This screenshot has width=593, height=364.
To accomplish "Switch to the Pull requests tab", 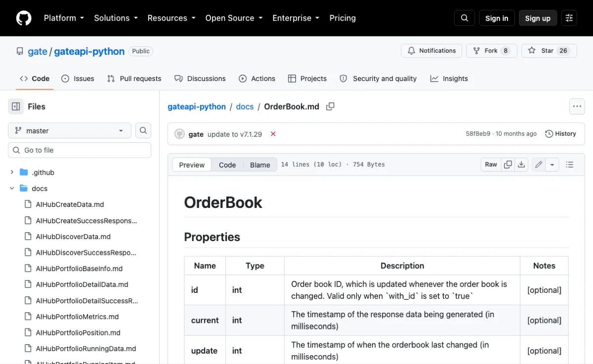I will [x=134, y=79].
